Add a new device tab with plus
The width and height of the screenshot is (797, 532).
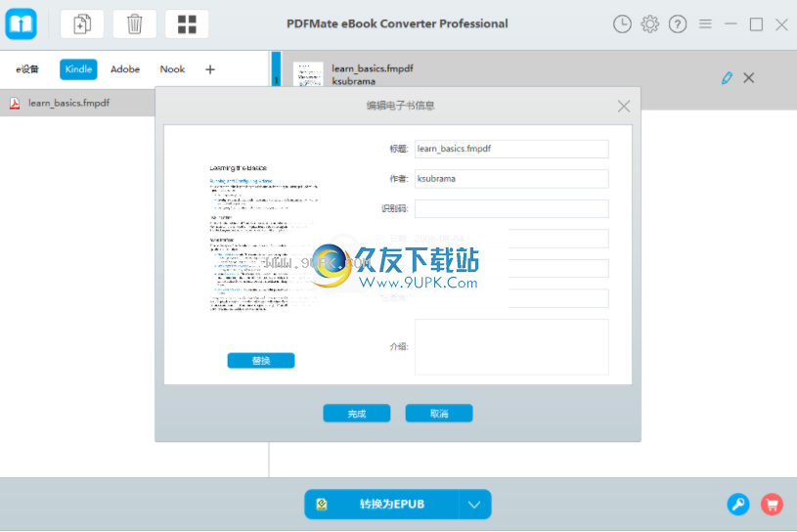(x=210, y=69)
